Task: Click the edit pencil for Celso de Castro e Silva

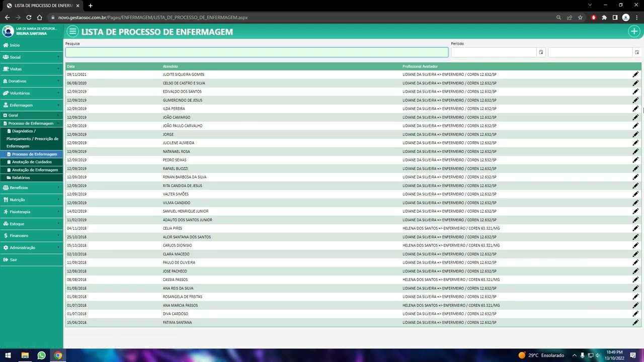Action: [x=635, y=83]
